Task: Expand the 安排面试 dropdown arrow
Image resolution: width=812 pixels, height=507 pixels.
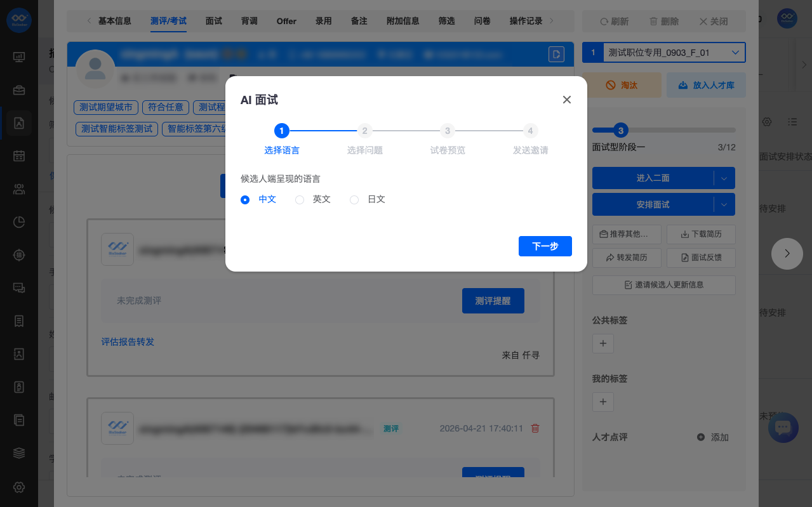Action: point(724,205)
